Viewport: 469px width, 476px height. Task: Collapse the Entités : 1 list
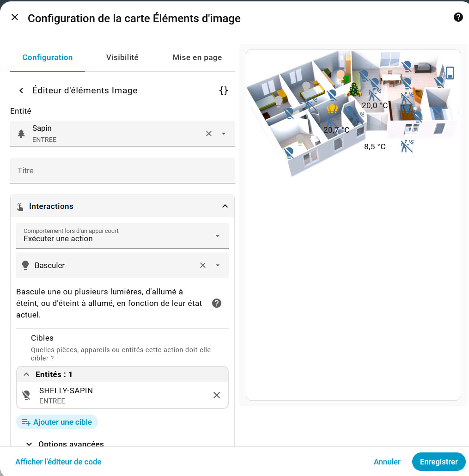[x=26, y=374]
